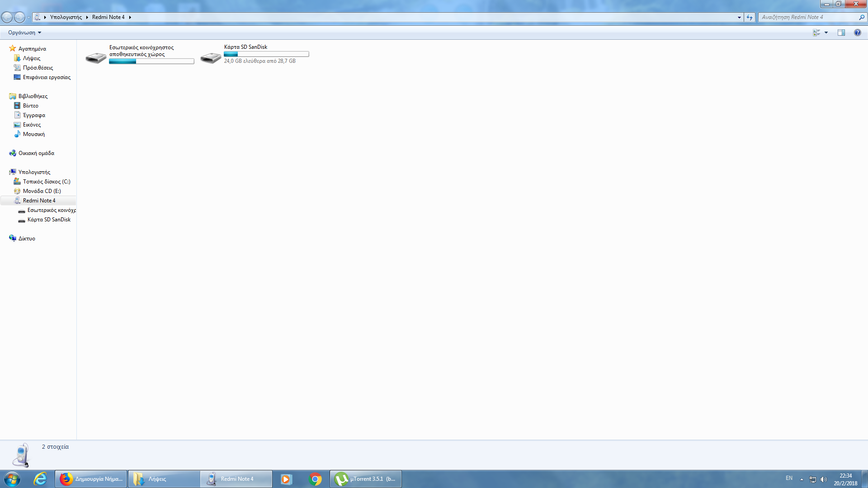Click the Redmi Note 4 breadcrumb segment
Viewport: 868px width, 488px height.
108,17
